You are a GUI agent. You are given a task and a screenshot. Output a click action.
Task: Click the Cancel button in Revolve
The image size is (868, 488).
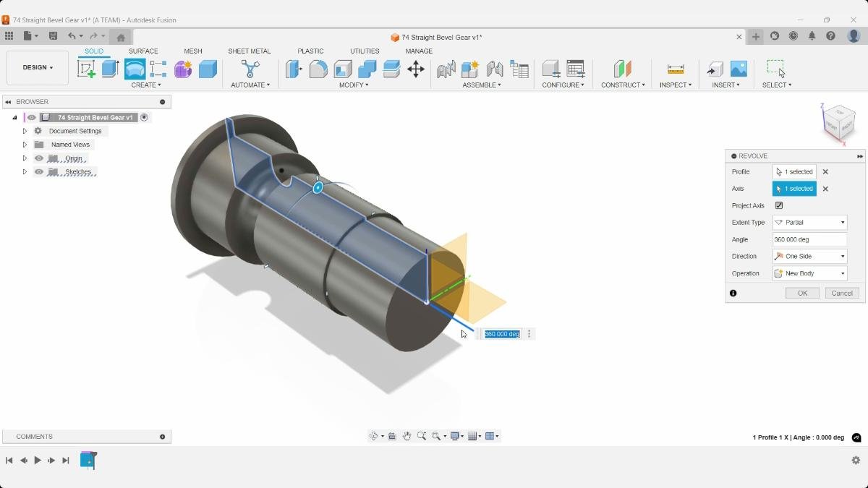[842, 293]
